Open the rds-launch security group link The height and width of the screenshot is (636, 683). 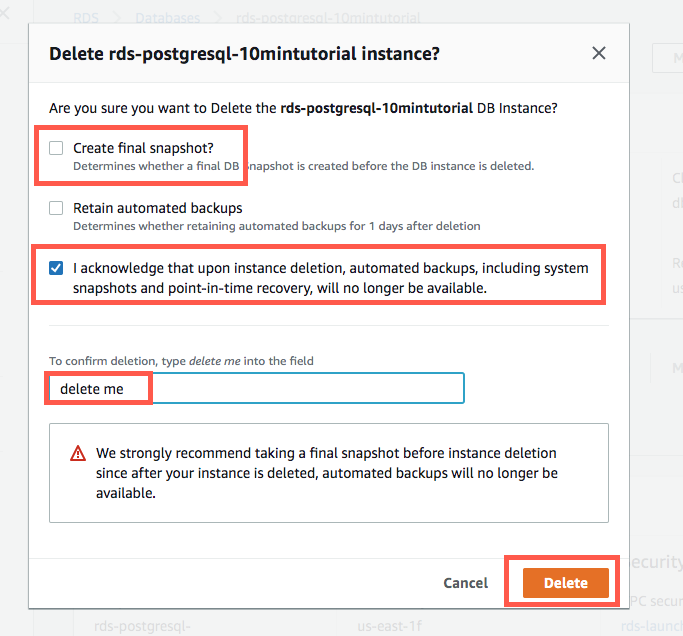coord(651,626)
